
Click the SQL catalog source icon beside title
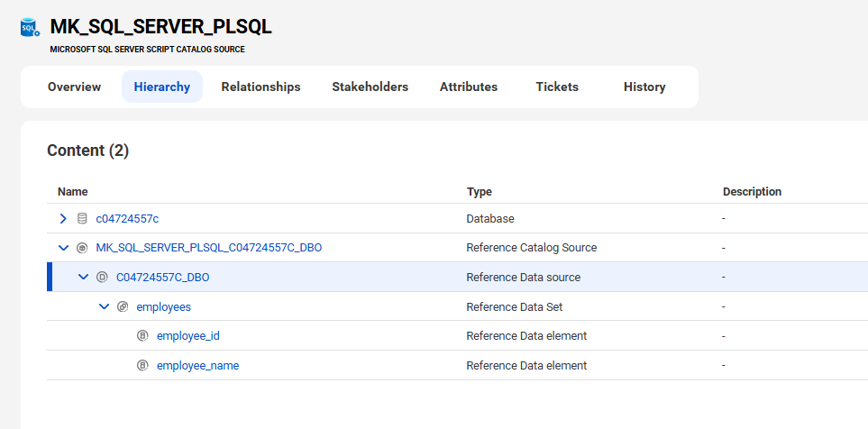pos(30,27)
